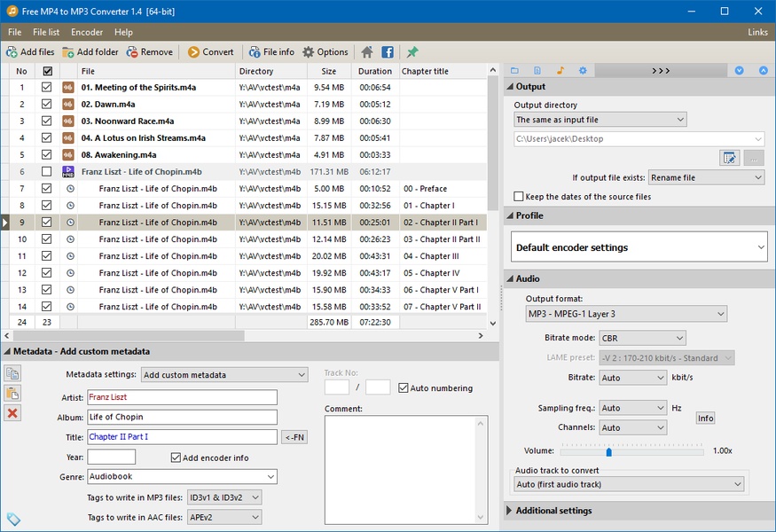Enable Keep the dates of the source files
The height and width of the screenshot is (532, 776).
(x=519, y=197)
